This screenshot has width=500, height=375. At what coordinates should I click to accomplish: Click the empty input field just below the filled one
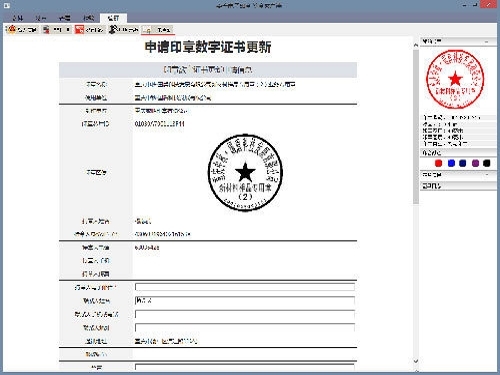pyautogui.click(x=245, y=314)
